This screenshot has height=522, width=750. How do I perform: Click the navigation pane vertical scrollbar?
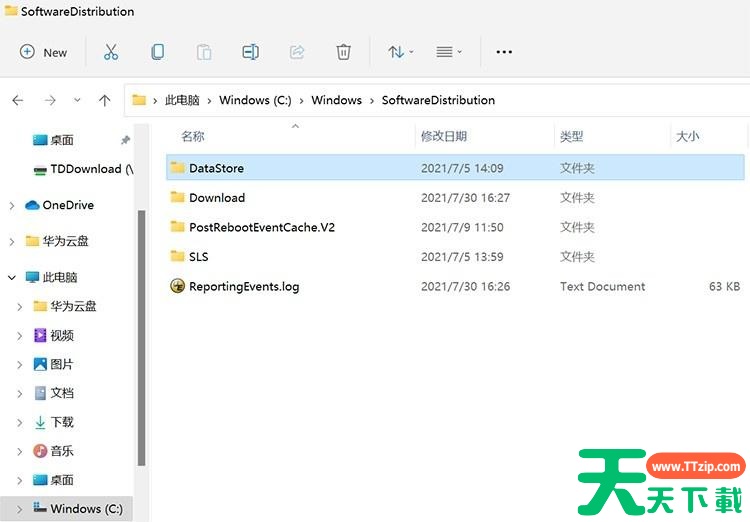pos(142,338)
